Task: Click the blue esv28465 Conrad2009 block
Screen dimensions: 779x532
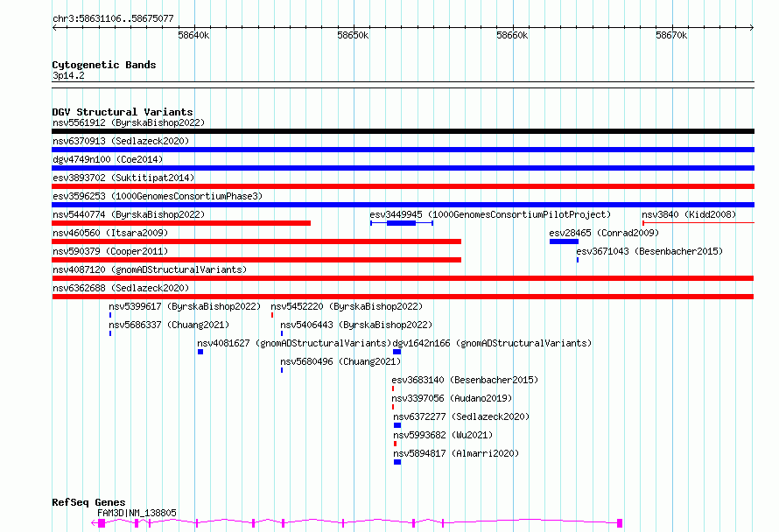Action: tap(564, 241)
